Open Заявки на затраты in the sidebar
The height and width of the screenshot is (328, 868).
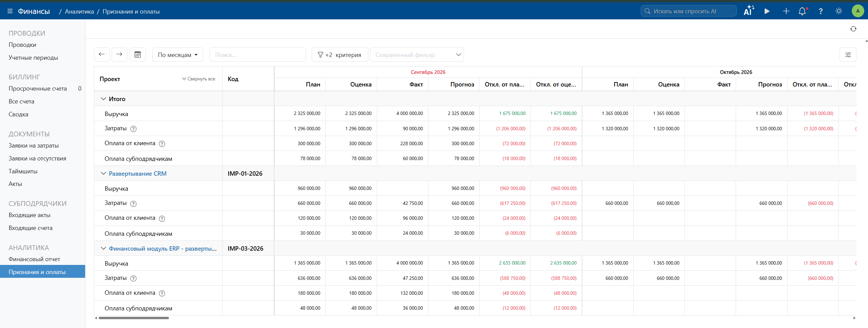(34, 146)
